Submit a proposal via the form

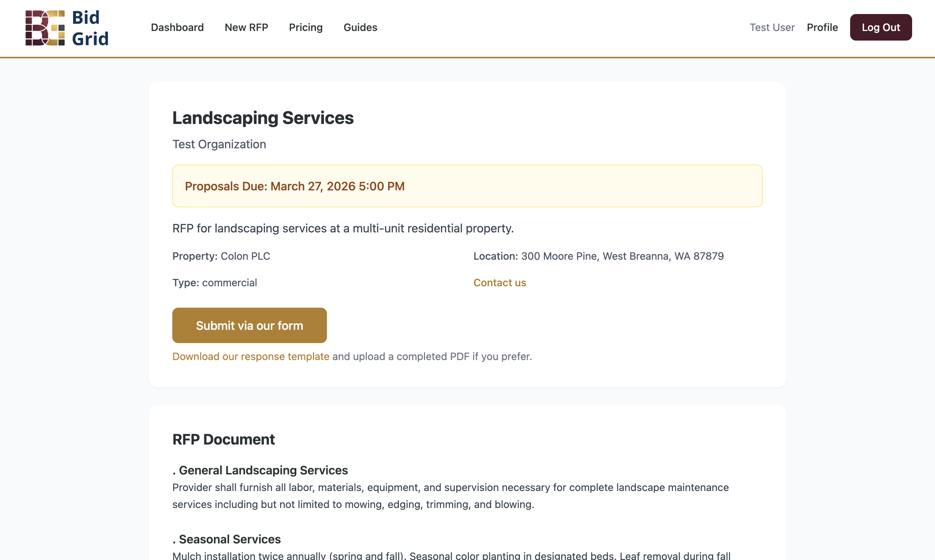[249, 325]
